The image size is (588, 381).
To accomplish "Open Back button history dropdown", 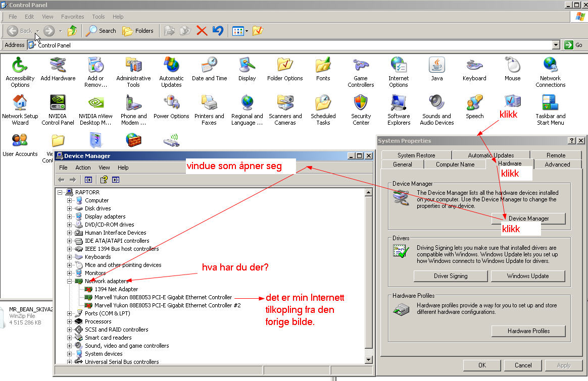I will coord(37,31).
